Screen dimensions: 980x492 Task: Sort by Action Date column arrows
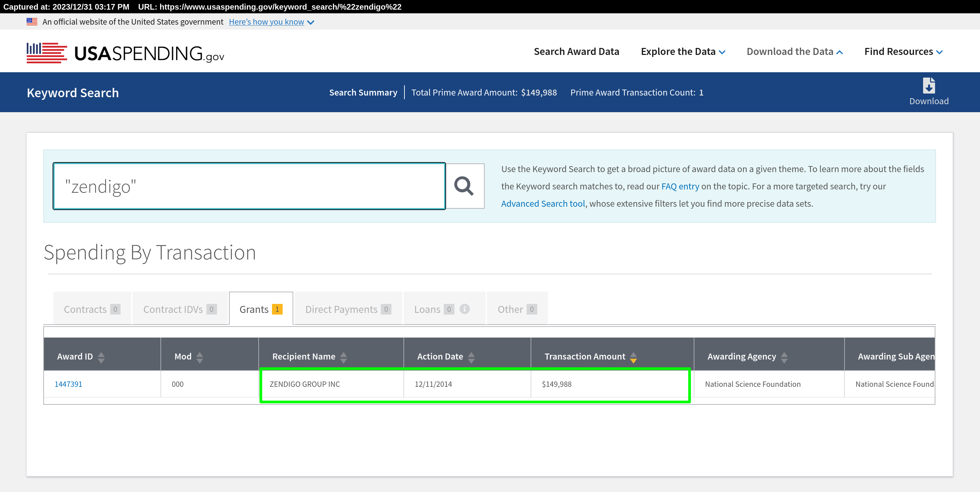tap(471, 357)
